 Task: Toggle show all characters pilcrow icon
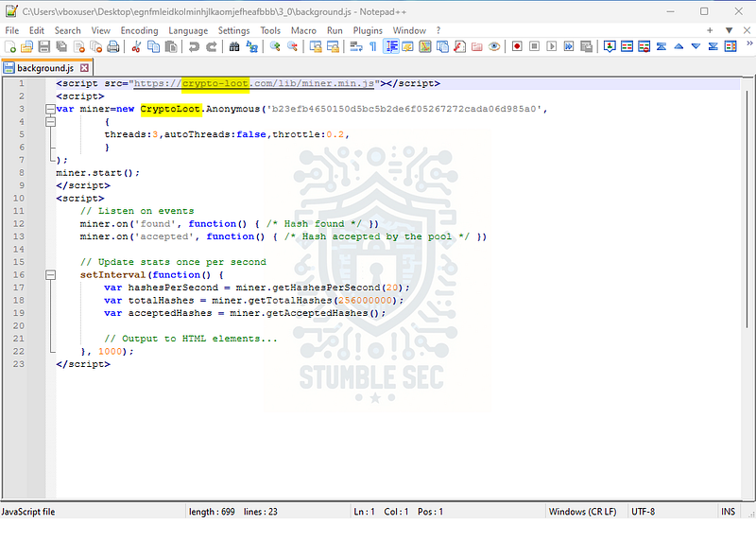tap(373, 46)
